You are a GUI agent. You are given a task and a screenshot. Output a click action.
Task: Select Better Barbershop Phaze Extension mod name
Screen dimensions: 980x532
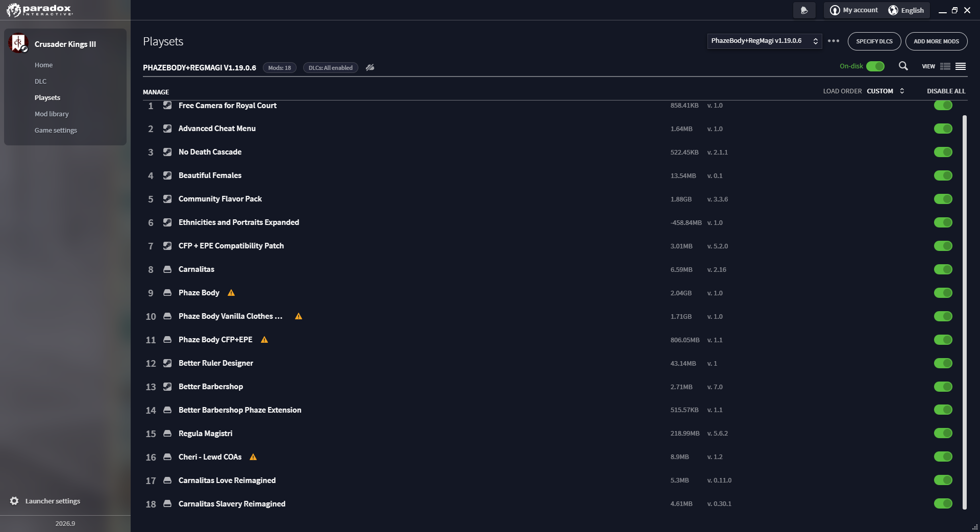click(240, 410)
